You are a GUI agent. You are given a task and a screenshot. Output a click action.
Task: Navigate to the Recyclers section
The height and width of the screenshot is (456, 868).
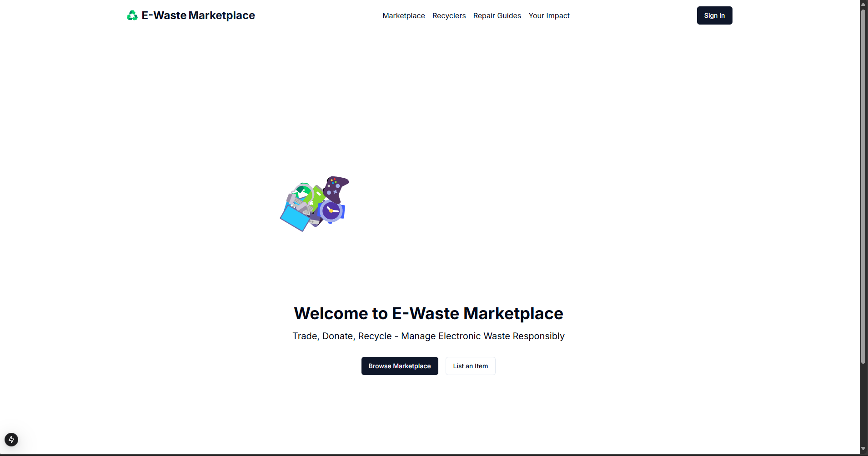pos(449,15)
